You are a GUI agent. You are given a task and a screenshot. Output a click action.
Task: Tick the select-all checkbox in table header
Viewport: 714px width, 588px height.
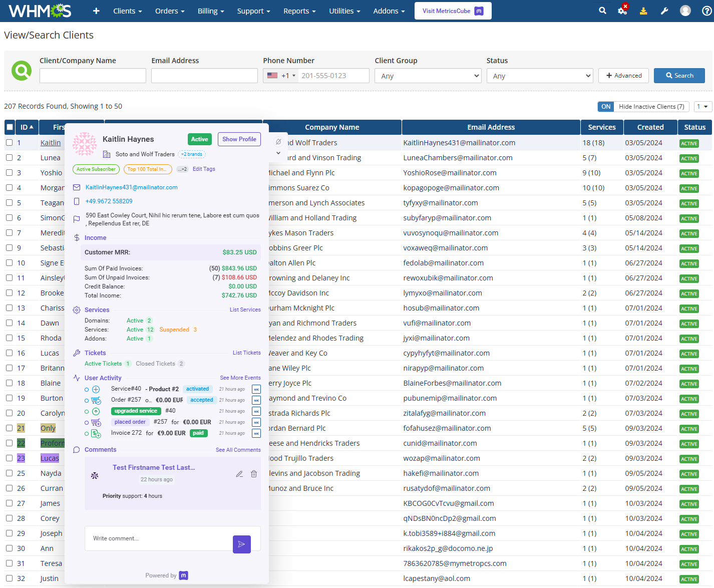click(x=10, y=127)
